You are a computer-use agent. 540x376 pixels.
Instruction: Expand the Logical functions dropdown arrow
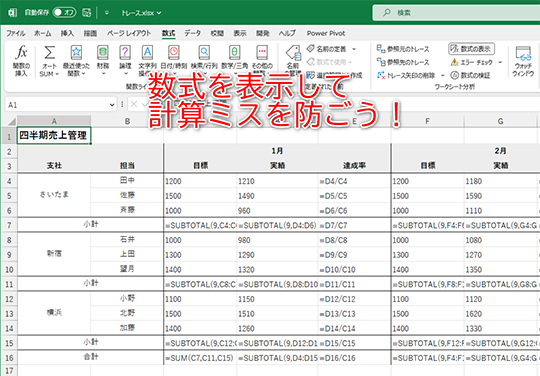(x=125, y=74)
